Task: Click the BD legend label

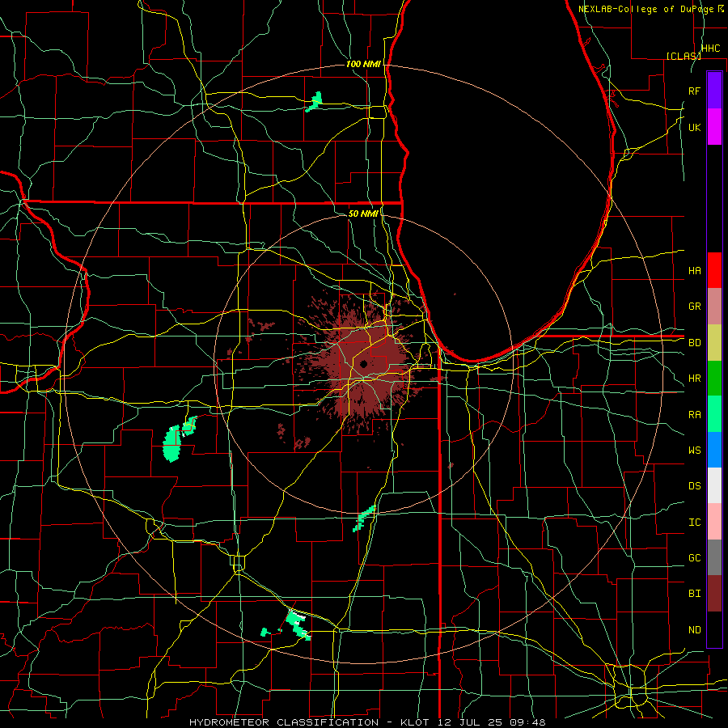Action: pyautogui.click(x=694, y=343)
